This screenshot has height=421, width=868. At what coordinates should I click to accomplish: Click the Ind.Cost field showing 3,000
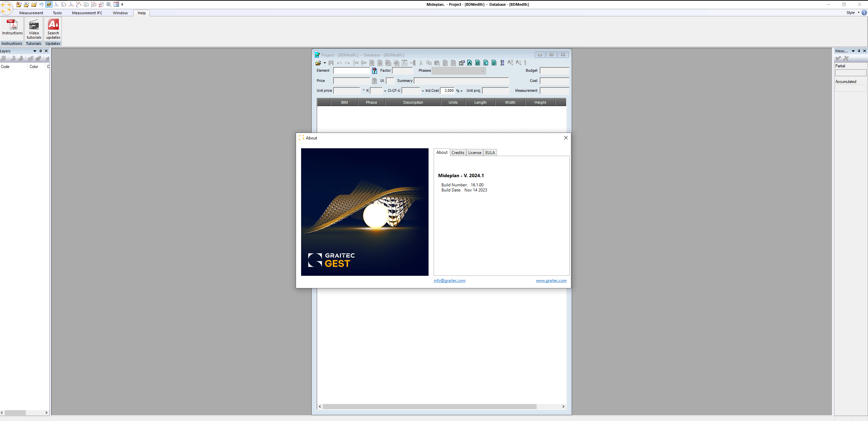point(448,90)
